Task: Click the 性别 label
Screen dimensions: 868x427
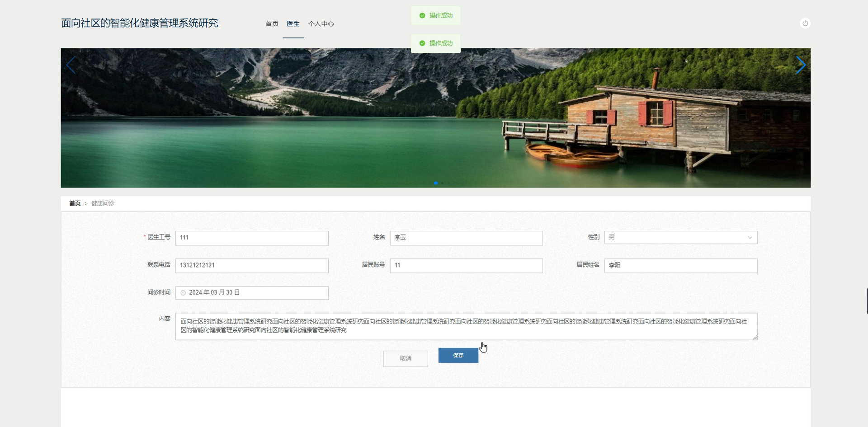Action: 594,237
